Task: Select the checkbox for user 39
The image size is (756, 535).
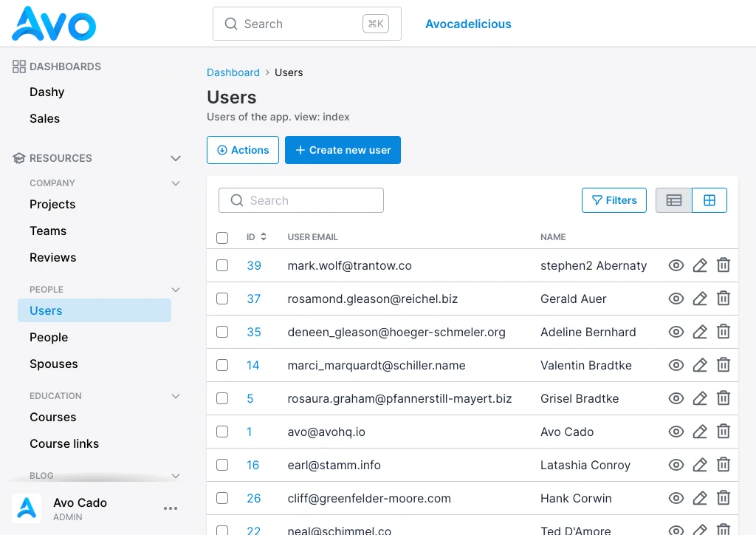Action: coord(222,265)
